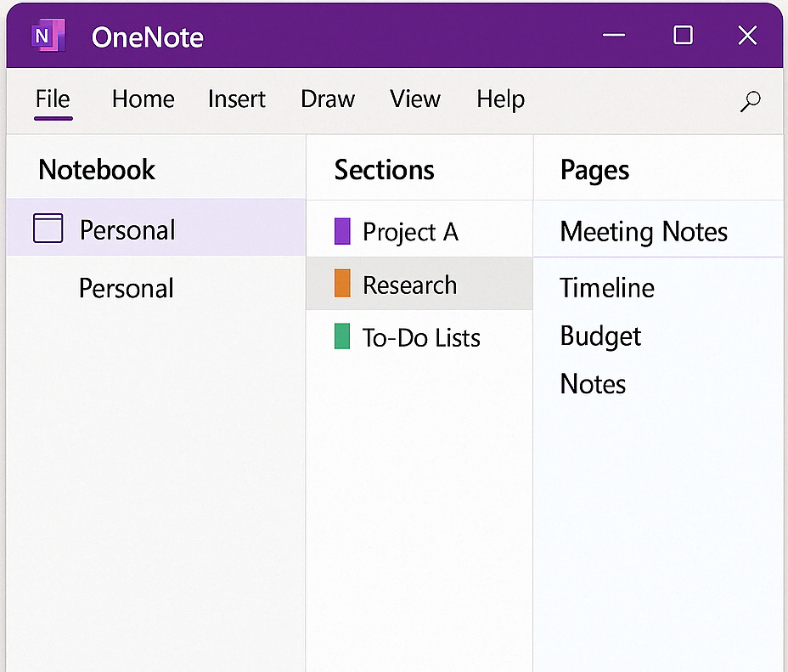Open the To-Do Lists section
This screenshot has height=672, width=788.
click(x=419, y=336)
